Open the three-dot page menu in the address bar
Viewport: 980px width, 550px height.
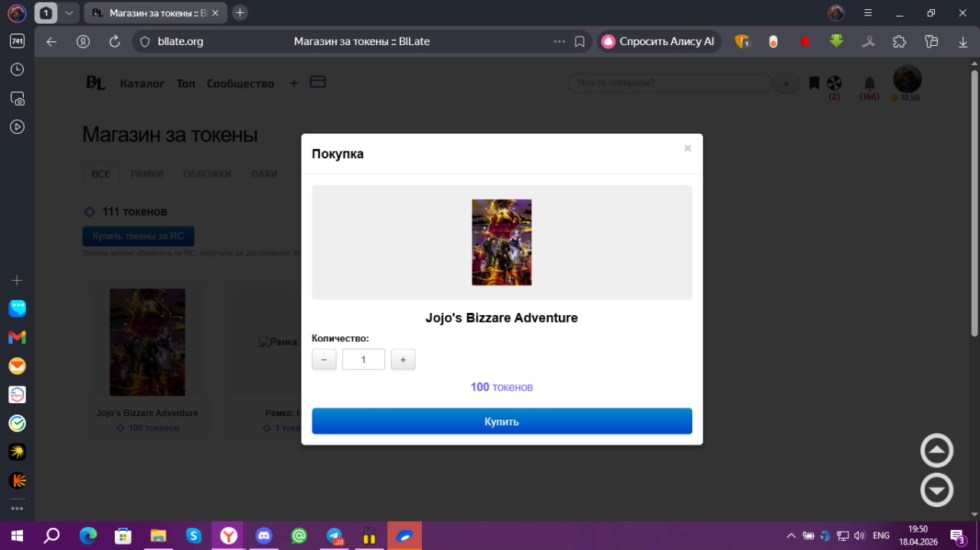[560, 41]
